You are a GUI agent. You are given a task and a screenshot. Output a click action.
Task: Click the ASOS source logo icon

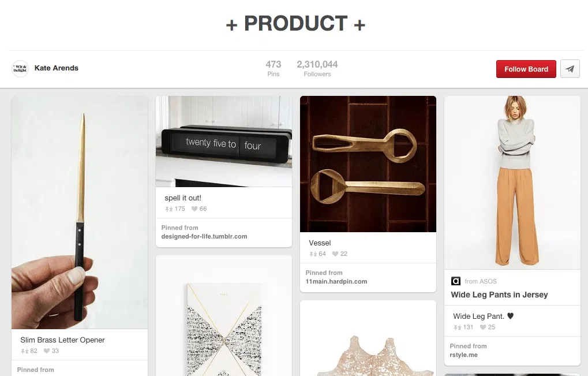pyautogui.click(x=456, y=281)
